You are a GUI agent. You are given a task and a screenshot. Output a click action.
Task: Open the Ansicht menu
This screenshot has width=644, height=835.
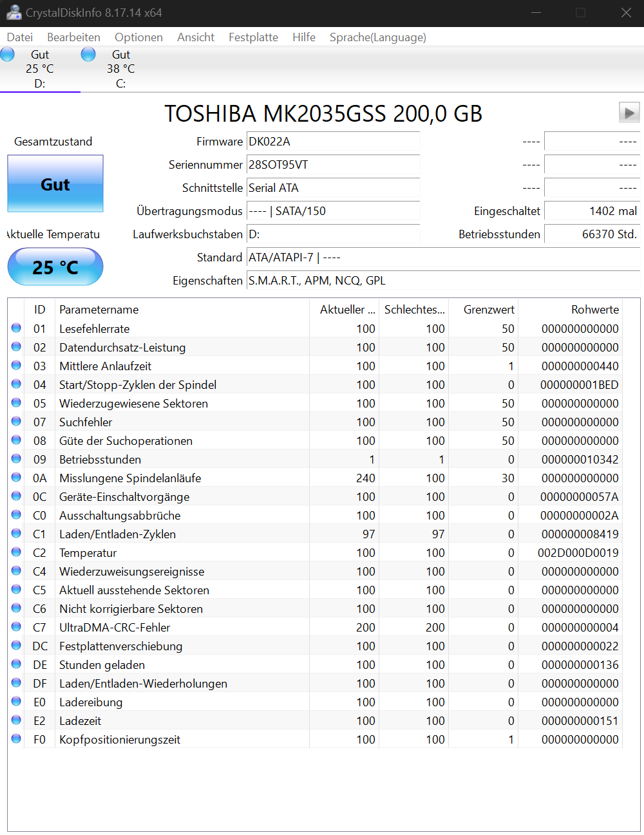196,37
